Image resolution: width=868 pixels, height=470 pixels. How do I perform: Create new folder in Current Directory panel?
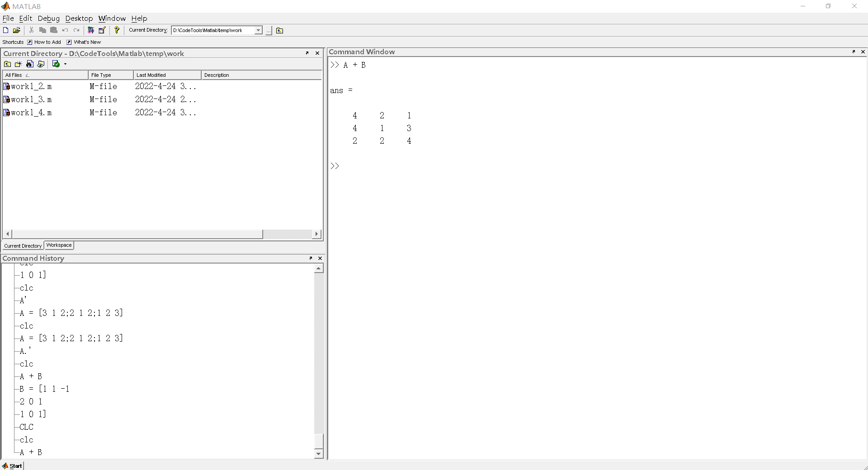[19, 64]
